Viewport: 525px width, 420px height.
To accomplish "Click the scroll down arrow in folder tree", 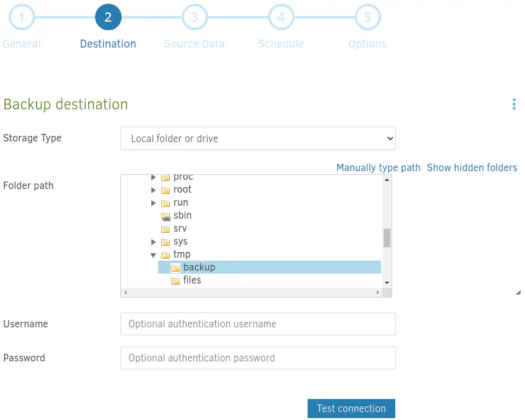I will [x=387, y=282].
